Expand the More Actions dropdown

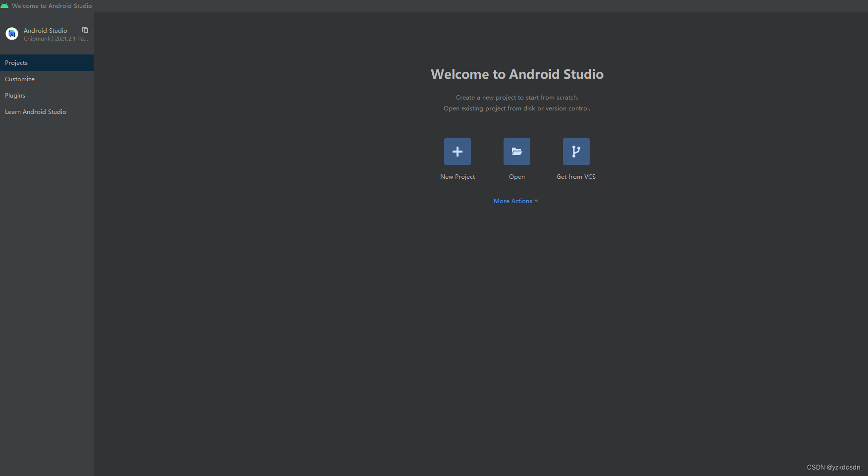[x=515, y=201]
